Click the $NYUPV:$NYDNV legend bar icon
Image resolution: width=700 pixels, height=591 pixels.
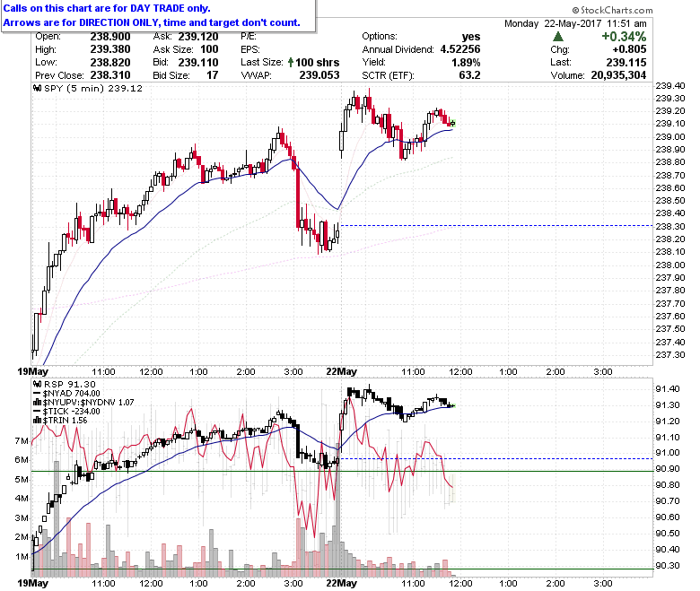(39, 403)
